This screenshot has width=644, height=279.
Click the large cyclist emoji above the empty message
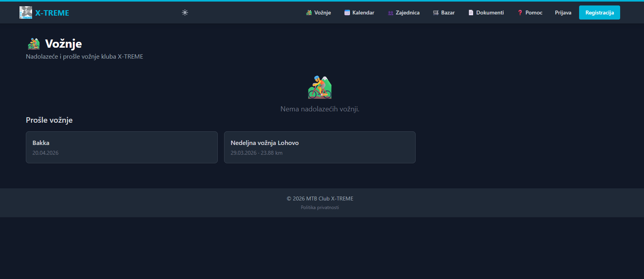319,87
